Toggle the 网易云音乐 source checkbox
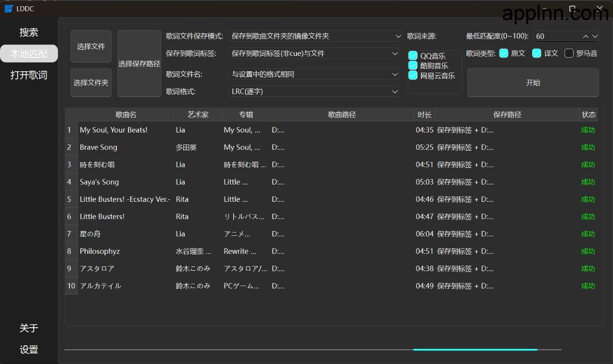 tap(413, 75)
